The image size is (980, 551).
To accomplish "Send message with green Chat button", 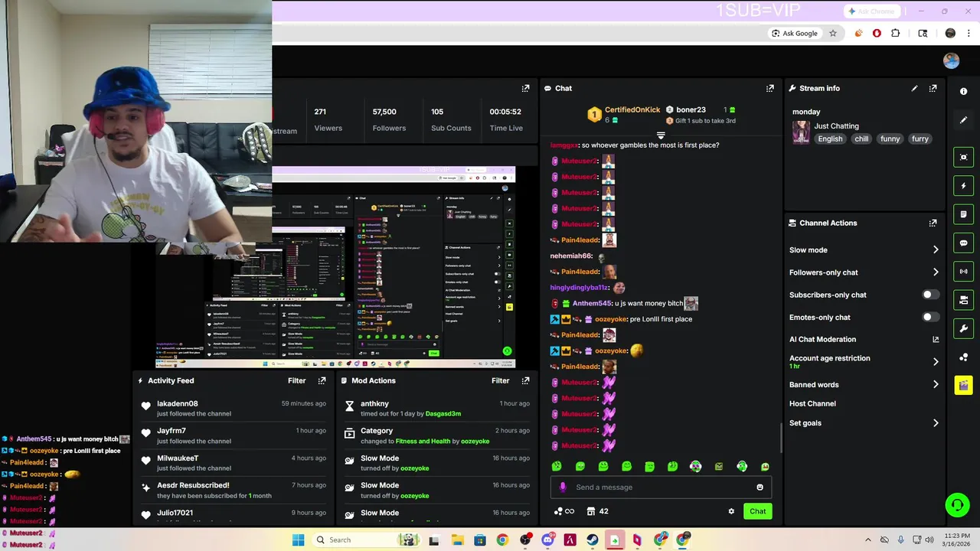I will 757,511.
